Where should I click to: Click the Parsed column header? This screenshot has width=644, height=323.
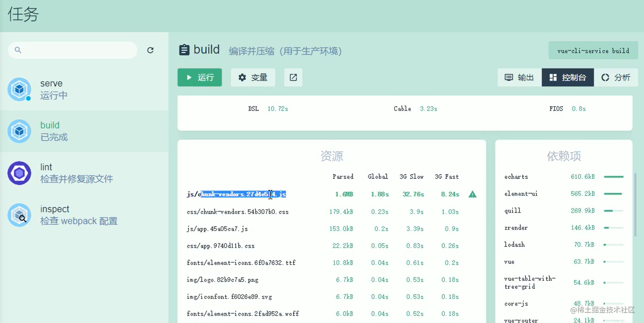(x=343, y=177)
